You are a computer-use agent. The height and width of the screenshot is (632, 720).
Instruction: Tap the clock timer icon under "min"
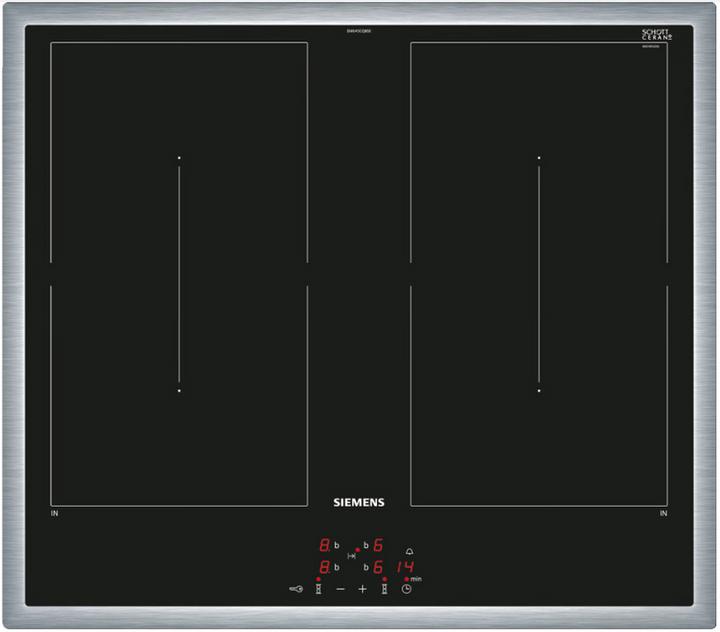click(x=406, y=589)
